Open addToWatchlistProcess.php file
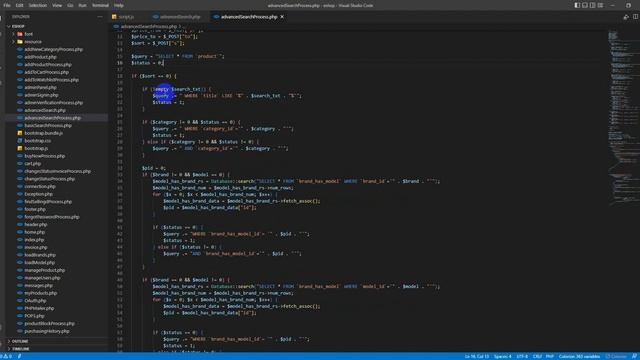 51,80
